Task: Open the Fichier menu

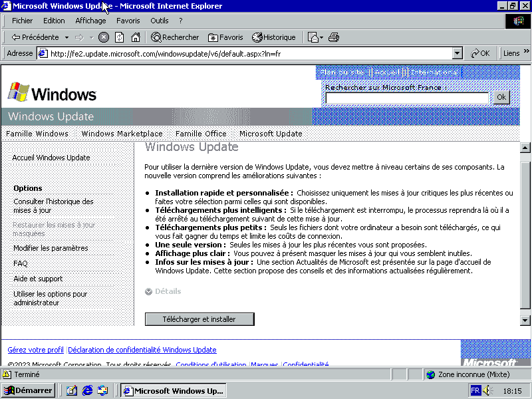Action: 23,21
